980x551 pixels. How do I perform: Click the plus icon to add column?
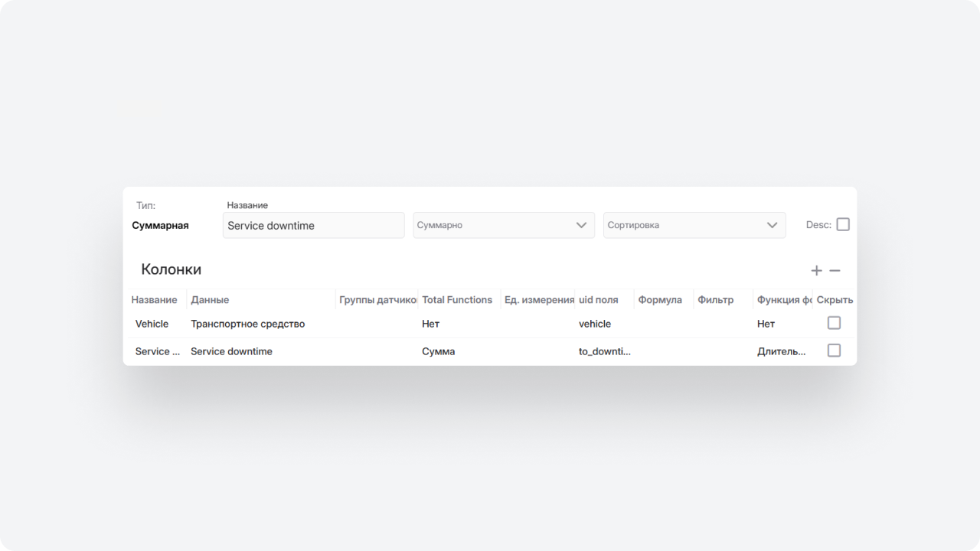click(x=816, y=271)
